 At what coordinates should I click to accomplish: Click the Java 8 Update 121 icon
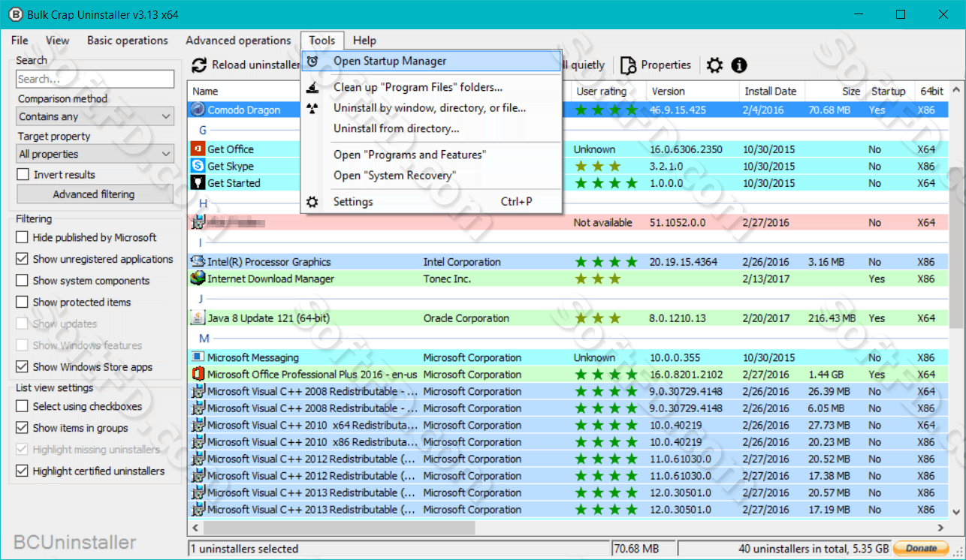198,318
